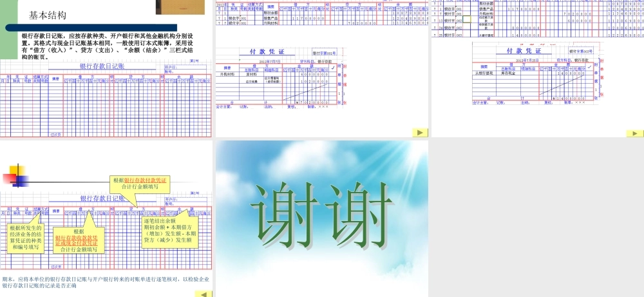Click 制单：××× at bottom of the 001 voucher

pos(318,107)
